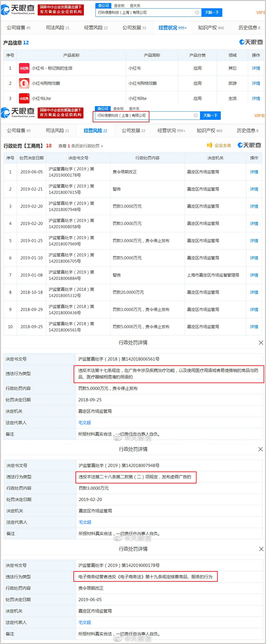Select 电子商务经营者违反《电子商务法》 violation text
266x644 pixels.
coord(145,576)
